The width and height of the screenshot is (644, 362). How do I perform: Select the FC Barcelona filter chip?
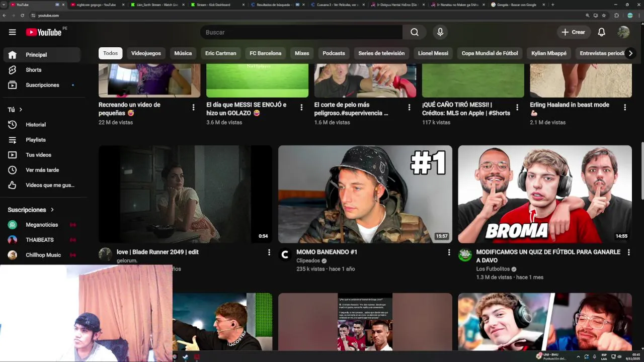(x=266, y=53)
